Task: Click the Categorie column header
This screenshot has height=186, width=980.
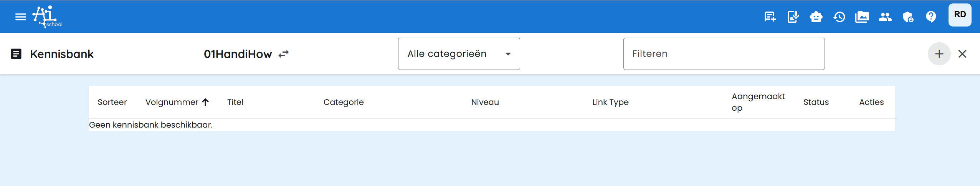Action: tap(344, 102)
